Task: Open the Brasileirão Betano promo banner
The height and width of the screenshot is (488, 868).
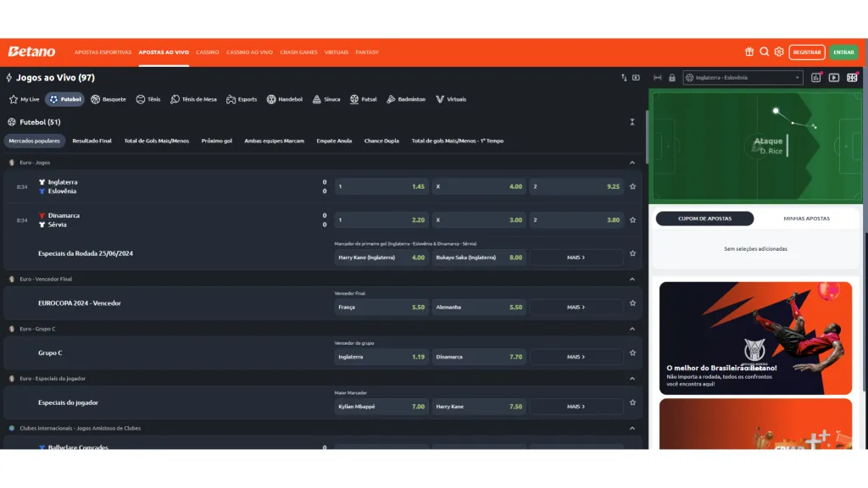Action: tap(755, 338)
